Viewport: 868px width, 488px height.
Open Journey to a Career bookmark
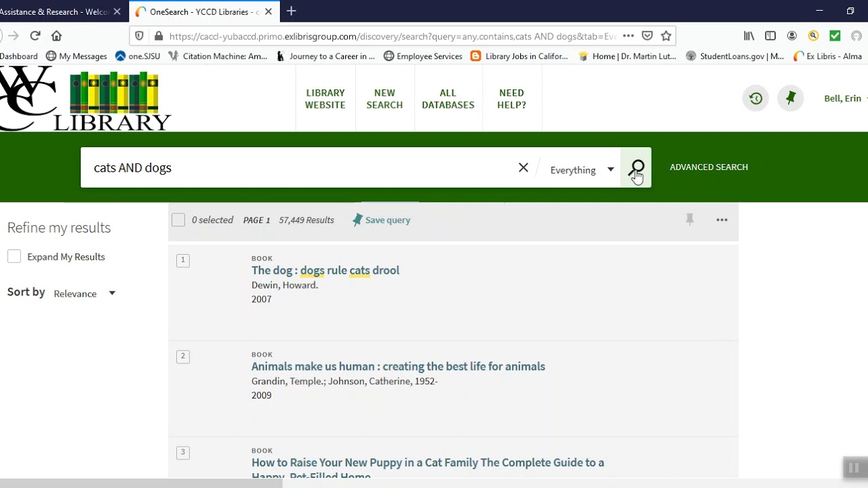[x=325, y=56]
